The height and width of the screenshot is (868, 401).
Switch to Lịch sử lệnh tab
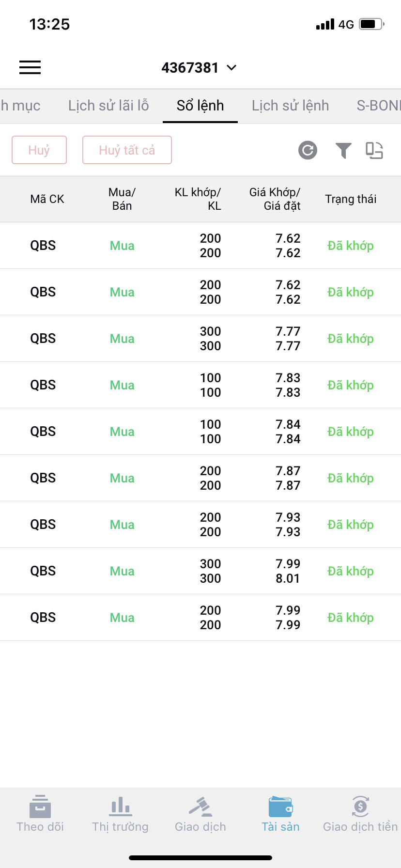point(290,106)
